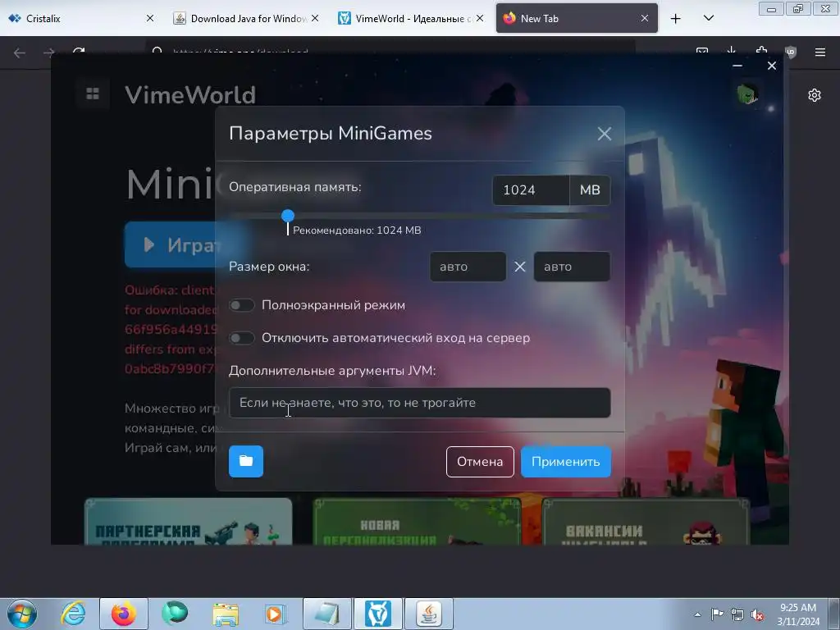This screenshot has height=630, width=840.
Task: Open the Партнерская программа banner
Action: coord(188,521)
